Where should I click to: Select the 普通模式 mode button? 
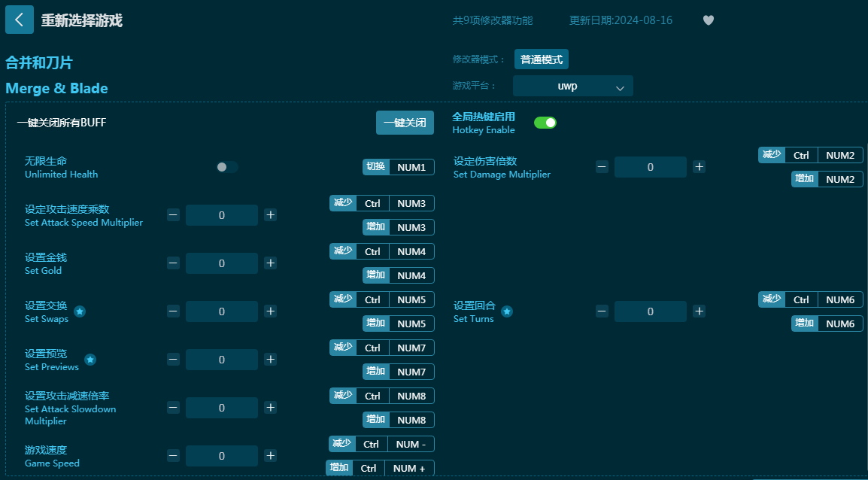[541, 59]
